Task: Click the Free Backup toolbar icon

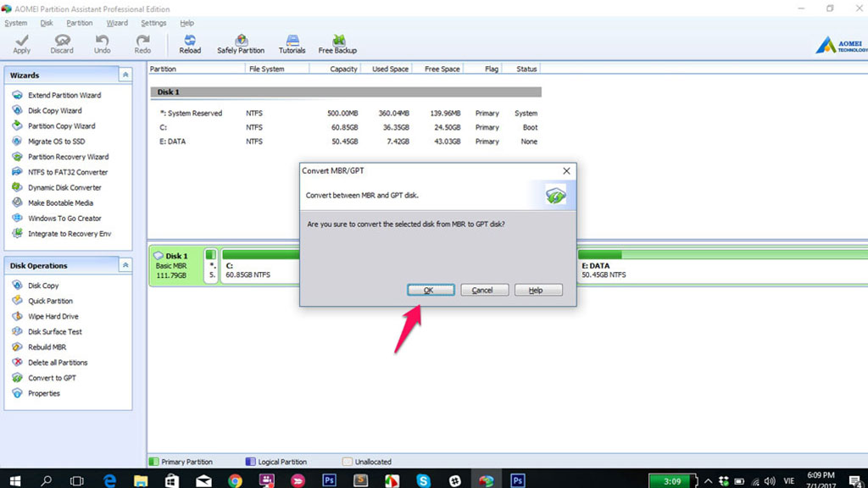Action: (337, 44)
